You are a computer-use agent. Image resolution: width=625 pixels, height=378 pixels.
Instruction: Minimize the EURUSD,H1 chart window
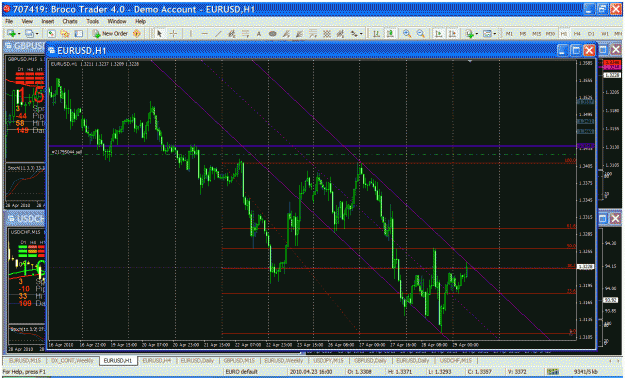tap(562, 50)
